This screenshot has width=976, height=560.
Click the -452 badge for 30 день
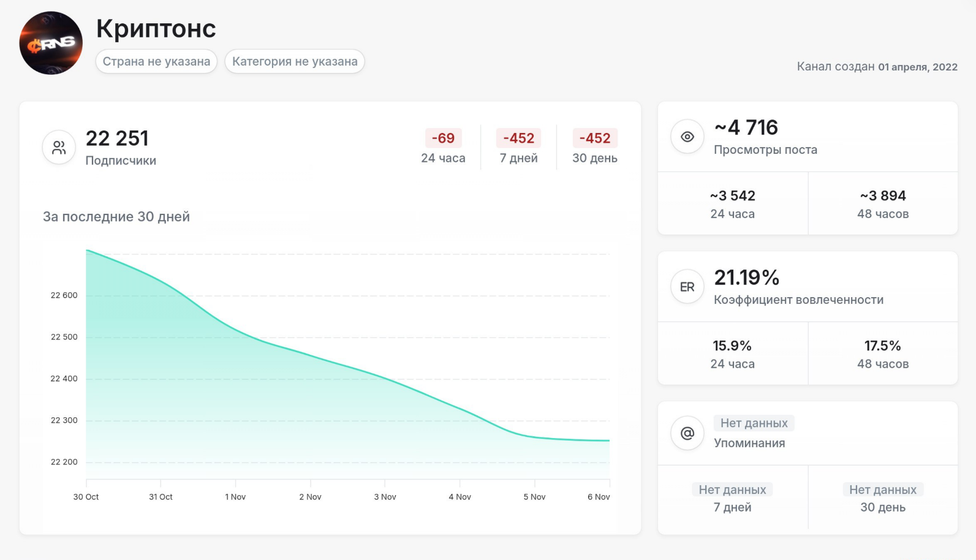click(x=595, y=138)
